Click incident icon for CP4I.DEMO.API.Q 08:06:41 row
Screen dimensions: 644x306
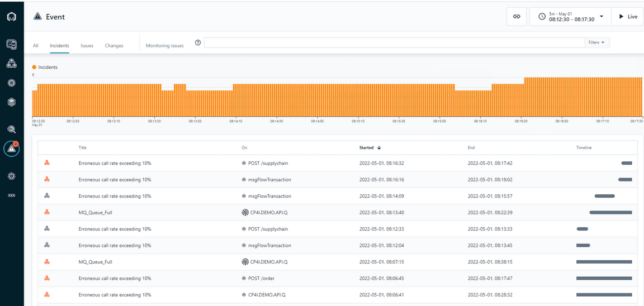pyautogui.click(x=47, y=294)
